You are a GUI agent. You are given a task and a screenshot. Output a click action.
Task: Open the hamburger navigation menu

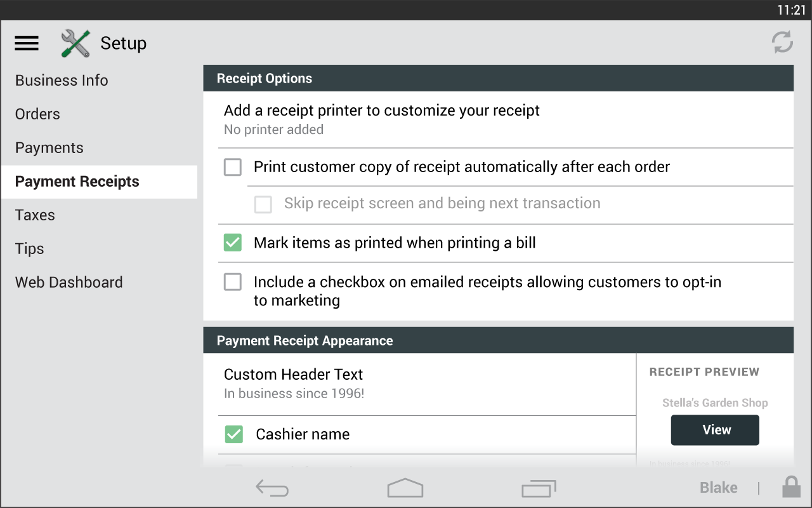coord(27,43)
